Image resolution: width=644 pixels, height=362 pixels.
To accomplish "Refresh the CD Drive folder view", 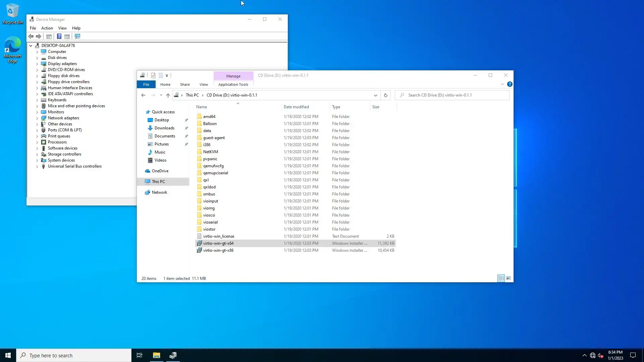I will (x=385, y=95).
